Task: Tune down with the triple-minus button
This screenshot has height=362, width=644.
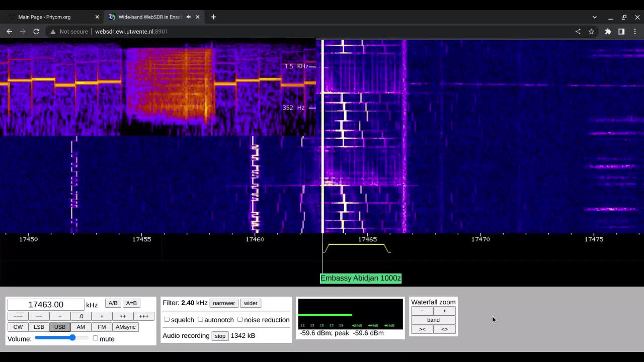Action: pos(18,316)
